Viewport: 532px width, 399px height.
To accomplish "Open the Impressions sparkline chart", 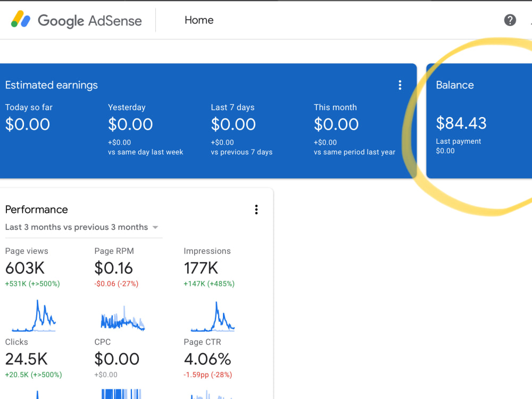I will click(212, 316).
